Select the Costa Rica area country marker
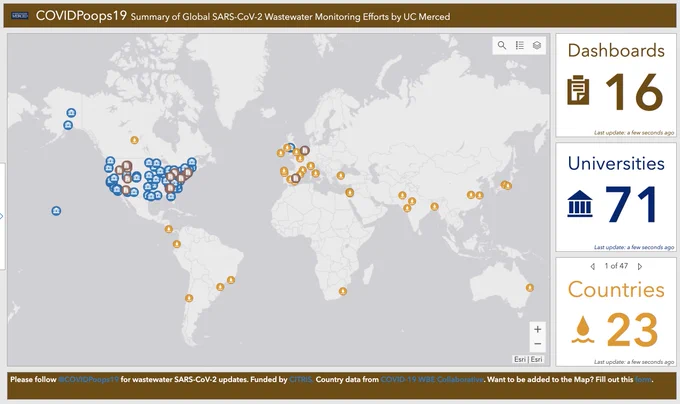 click(169, 229)
